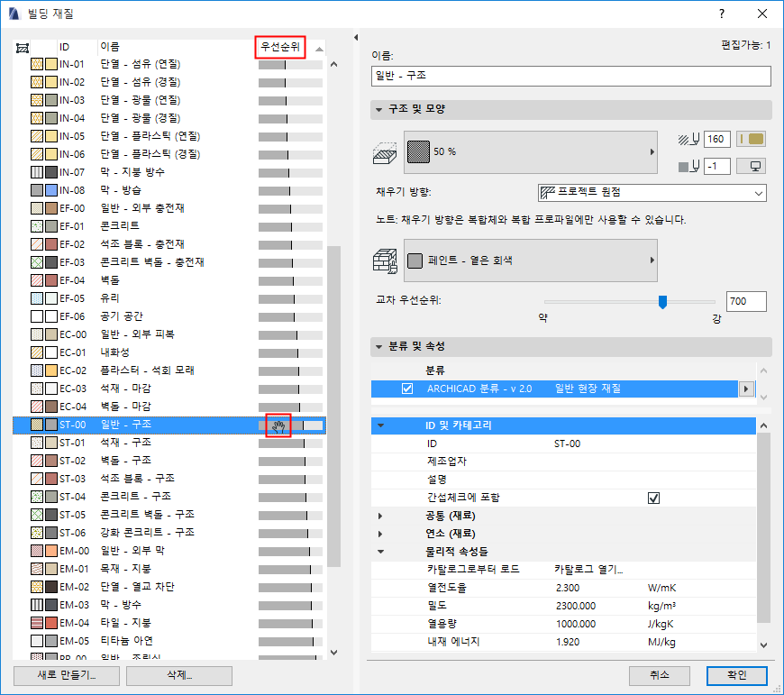Open the 50 % cut fill selector
The height and width of the screenshot is (695, 784).
(531, 152)
